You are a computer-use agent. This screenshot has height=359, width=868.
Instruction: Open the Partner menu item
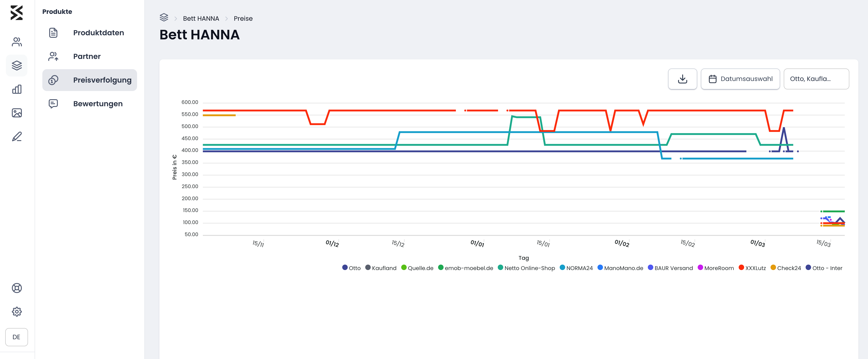tap(90, 56)
